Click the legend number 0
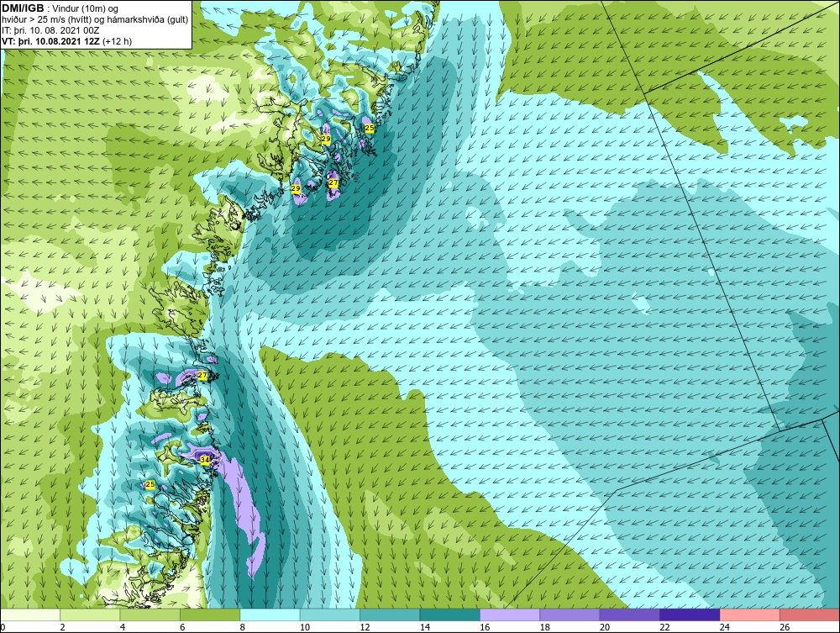The height and width of the screenshot is (633, 840). coord(3,627)
